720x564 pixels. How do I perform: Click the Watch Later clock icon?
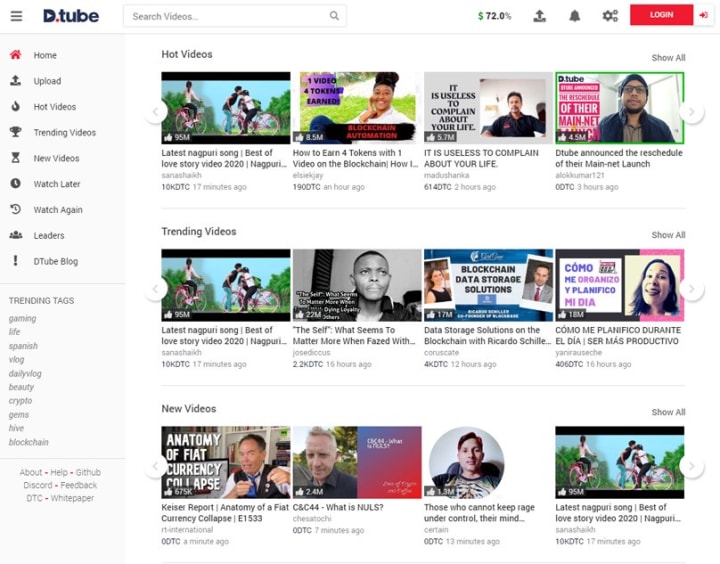coord(16,183)
